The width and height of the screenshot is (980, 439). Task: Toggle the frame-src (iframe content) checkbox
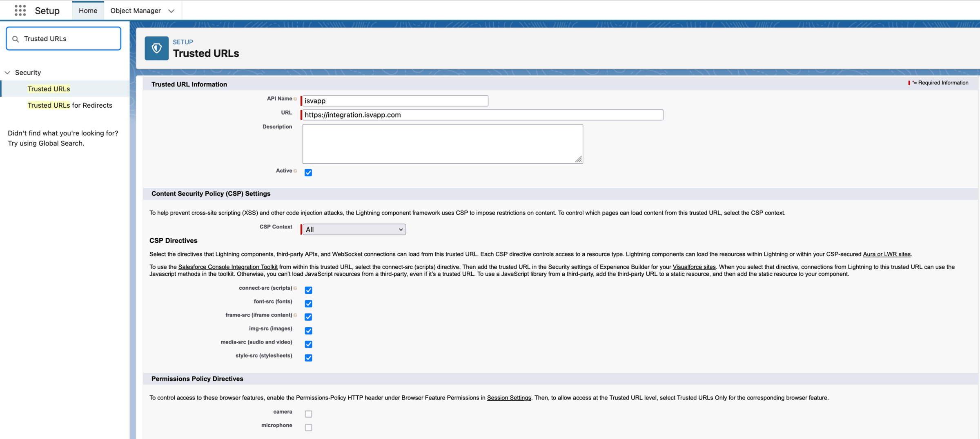coord(308,317)
